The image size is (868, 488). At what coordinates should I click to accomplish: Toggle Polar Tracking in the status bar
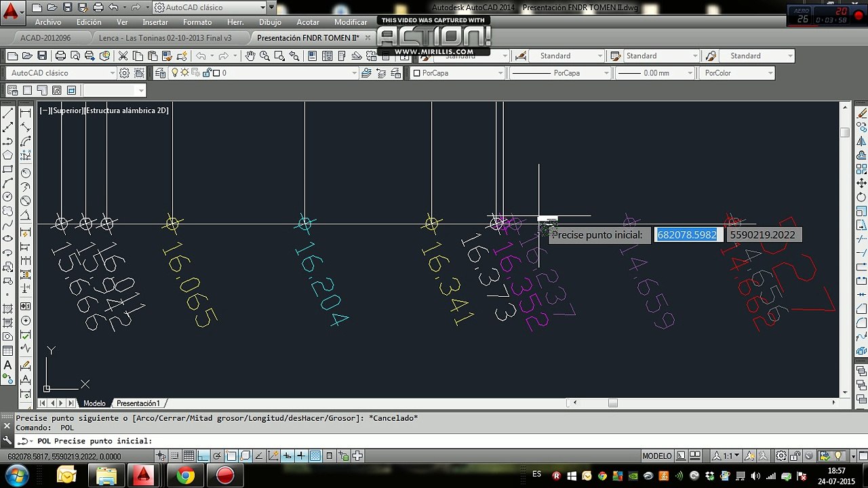(218, 456)
